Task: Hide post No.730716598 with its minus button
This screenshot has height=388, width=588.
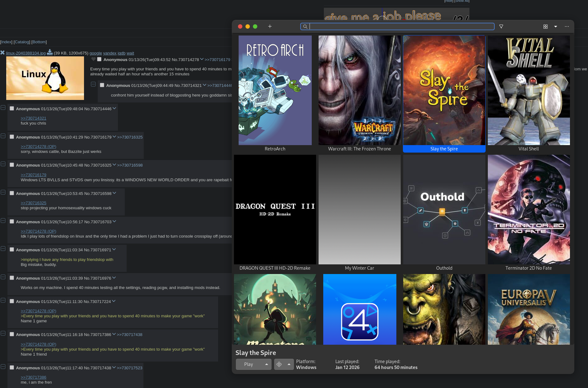Action: point(3,192)
